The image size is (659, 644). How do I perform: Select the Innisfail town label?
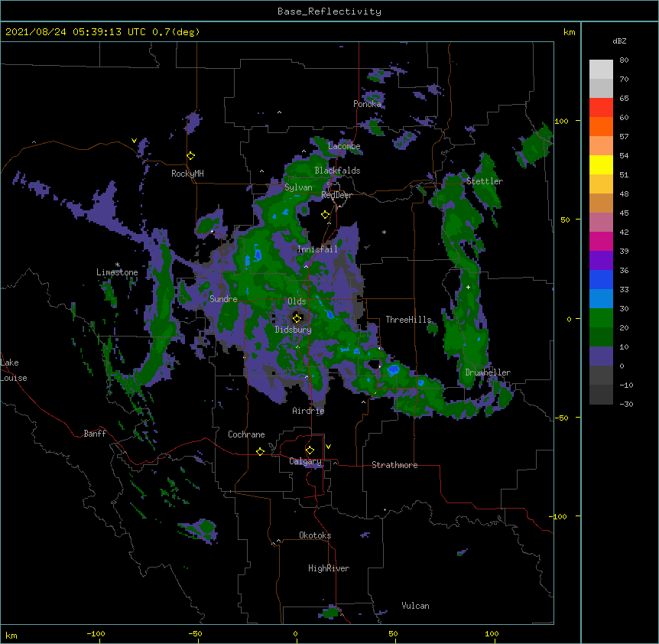point(317,249)
